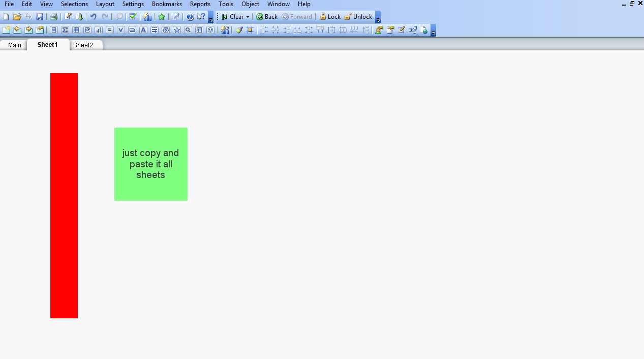
Task: Select the Format Painter brush tool
Action: pos(239,30)
